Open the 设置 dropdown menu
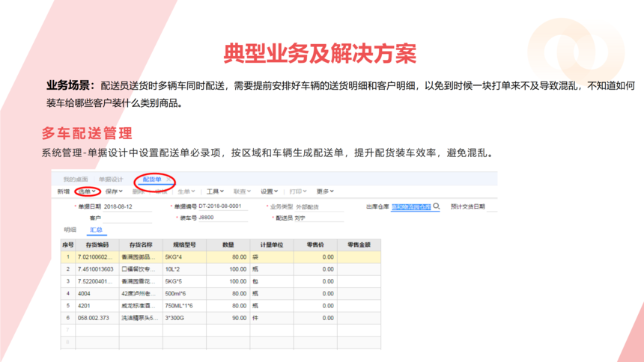Image resolution: width=644 pixels, height=362 pixels. (x=269, y=191)
